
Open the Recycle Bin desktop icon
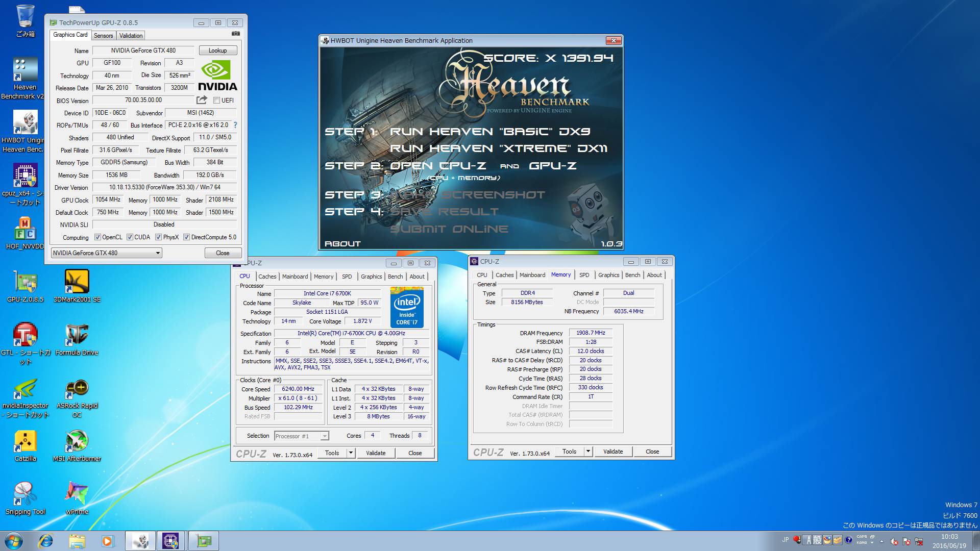[x=25, y=21]
